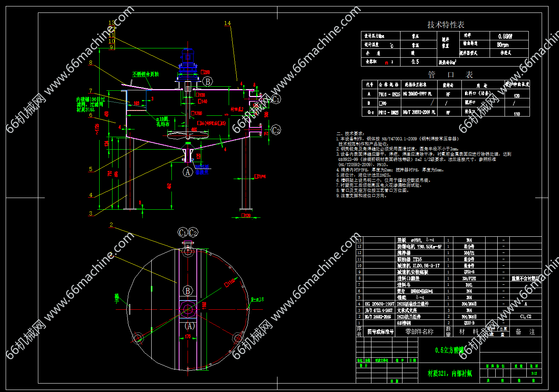Select the 防爆电机 YB0.55Kw-4P parts row
Screen dimensions: 559x392
coord(419,246)
